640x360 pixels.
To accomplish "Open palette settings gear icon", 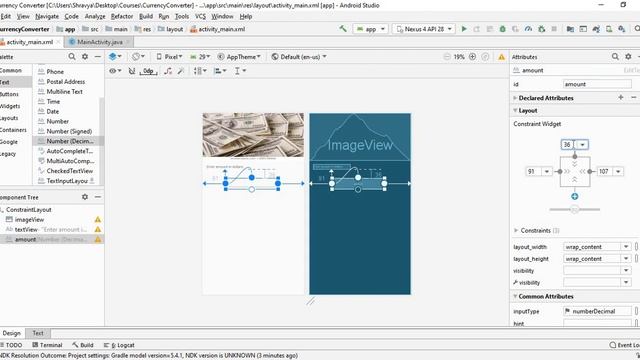I will (x=85, y=57).
